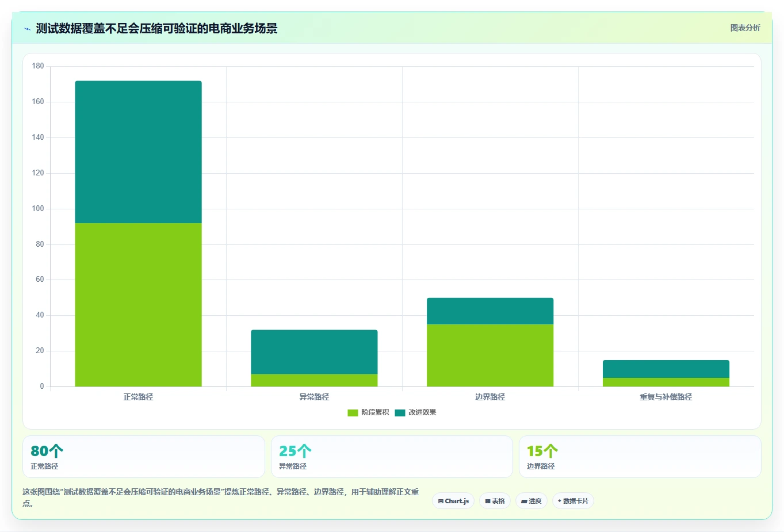
Task: Click the 正常路径 x-axis label
Action: tap(138, 397)
